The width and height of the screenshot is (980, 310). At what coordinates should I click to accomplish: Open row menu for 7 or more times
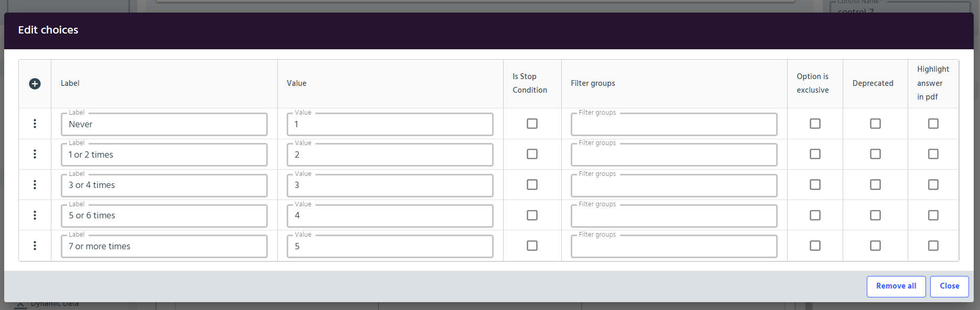point(35,246)
